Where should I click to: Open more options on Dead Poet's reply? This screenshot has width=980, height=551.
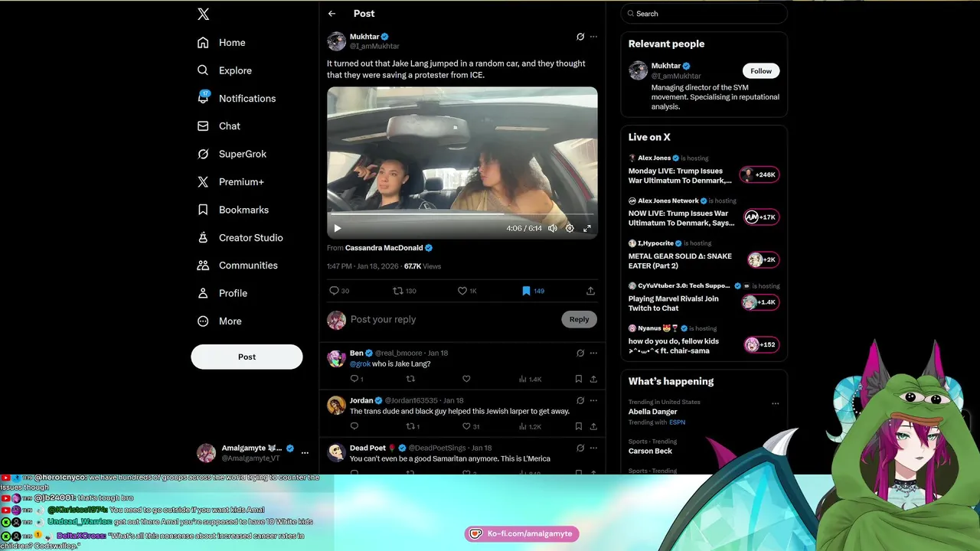(593, 448)
